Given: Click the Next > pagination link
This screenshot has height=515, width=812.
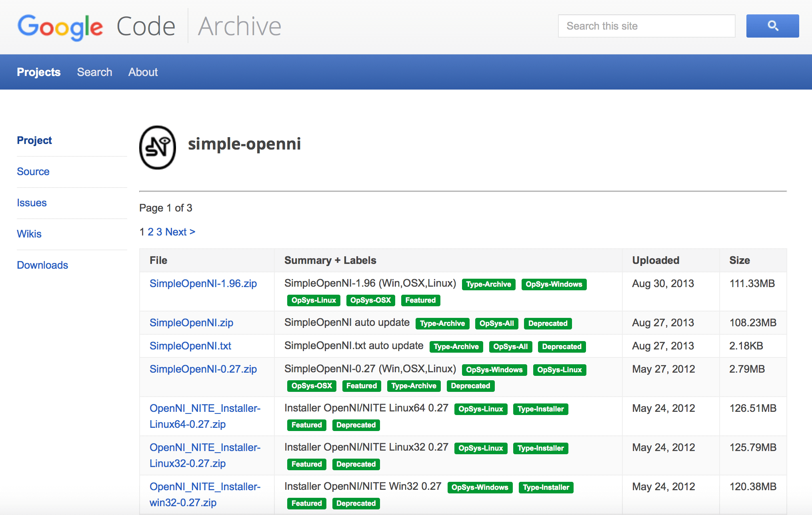Looking at the screenshot, I should pos(180,232).
